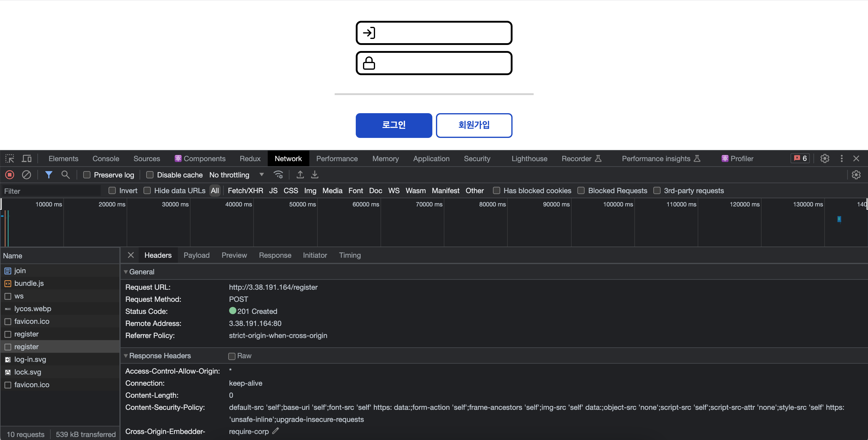Click the export HAR download icon
This screenshot has width=868, height=440.
[315, 175]
